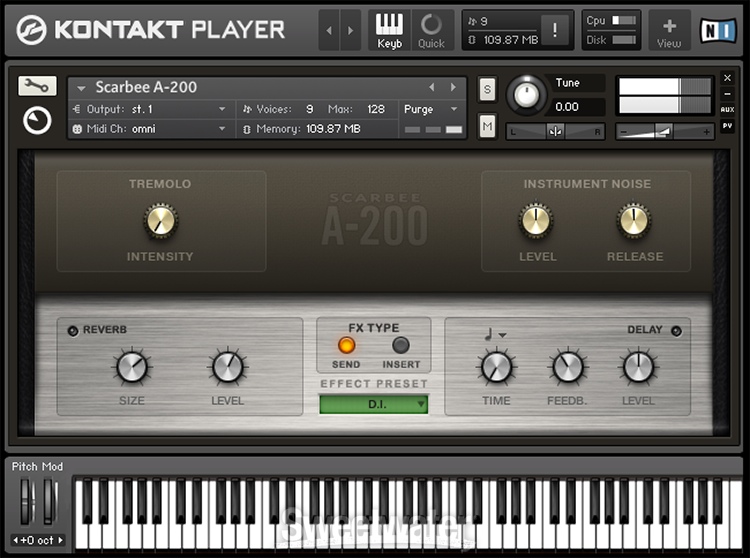
Task: Open the Purge dropdown menu
Action: point(431,109)
